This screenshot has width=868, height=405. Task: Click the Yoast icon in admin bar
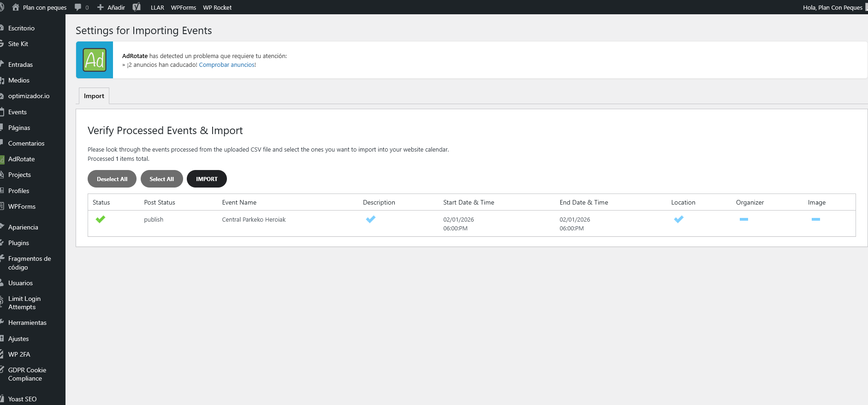coord(137,7)
